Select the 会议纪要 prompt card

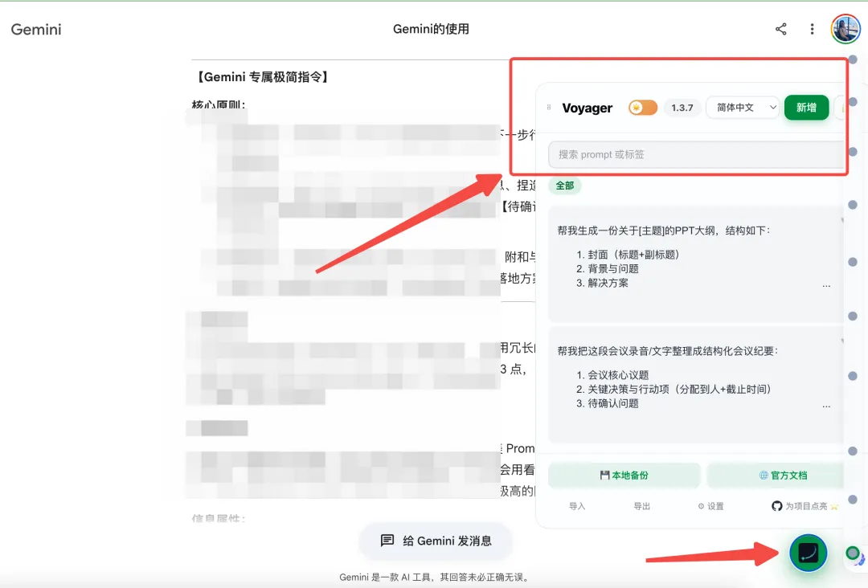[695, 384]
